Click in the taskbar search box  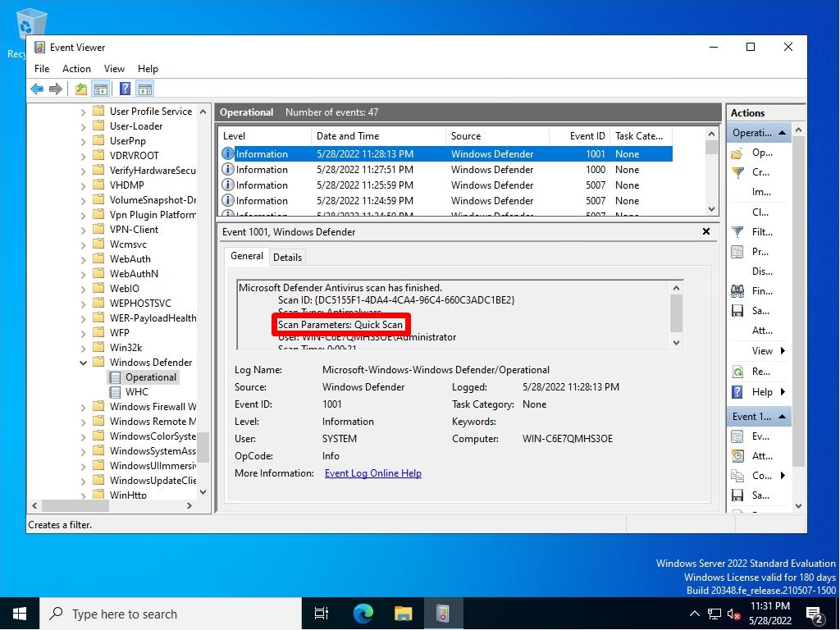pos(171,614)
